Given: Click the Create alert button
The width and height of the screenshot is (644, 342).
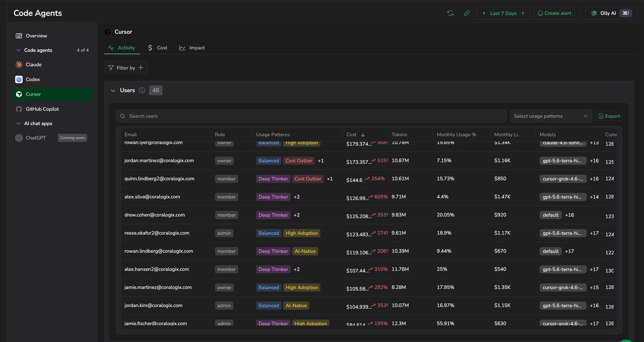Looking at the screenshot, I should 554,13.
